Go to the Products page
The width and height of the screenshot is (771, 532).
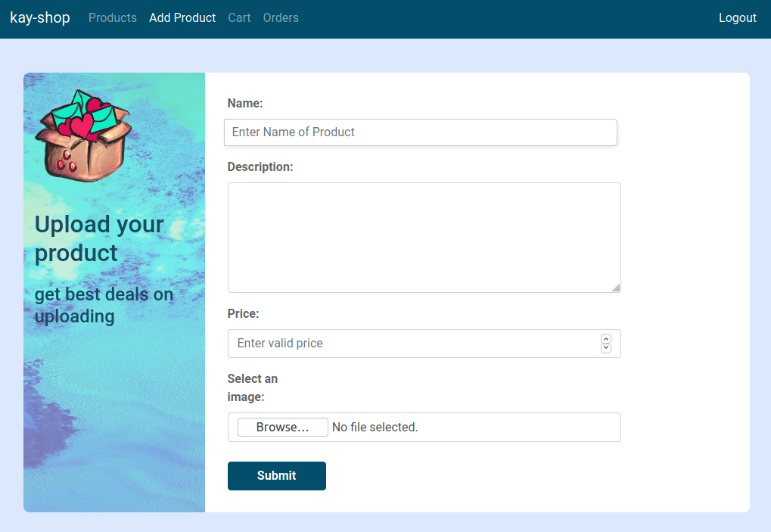tap(112, 17)
